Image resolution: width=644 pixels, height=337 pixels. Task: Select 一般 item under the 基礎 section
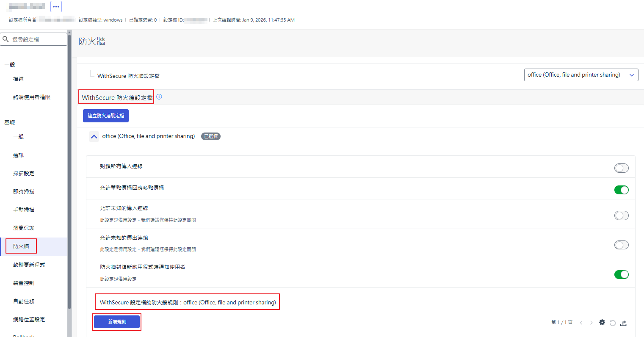19,137
